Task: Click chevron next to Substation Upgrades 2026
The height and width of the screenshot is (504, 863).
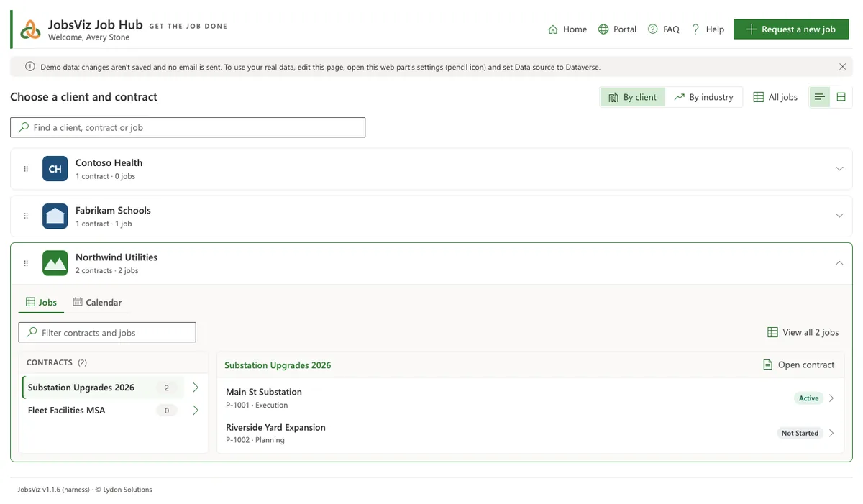Action: (195, 388)
